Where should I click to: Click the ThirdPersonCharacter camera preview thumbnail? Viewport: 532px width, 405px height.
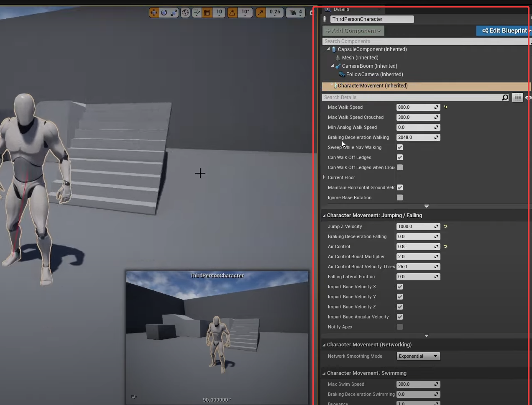coord(217,337)
